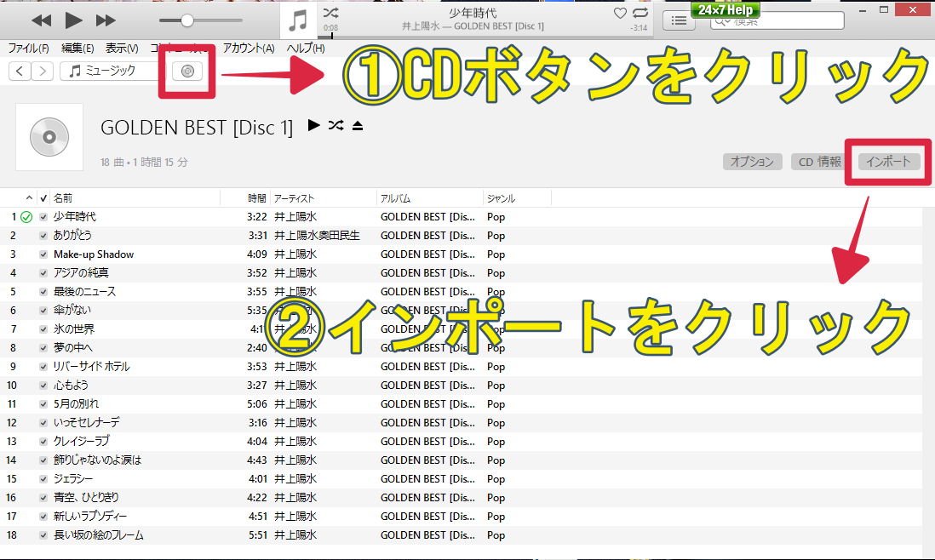The width and height of the screenshot is (935, 560).
Task: Uncheck the track 氷の世界
Action: coord(43,329)
